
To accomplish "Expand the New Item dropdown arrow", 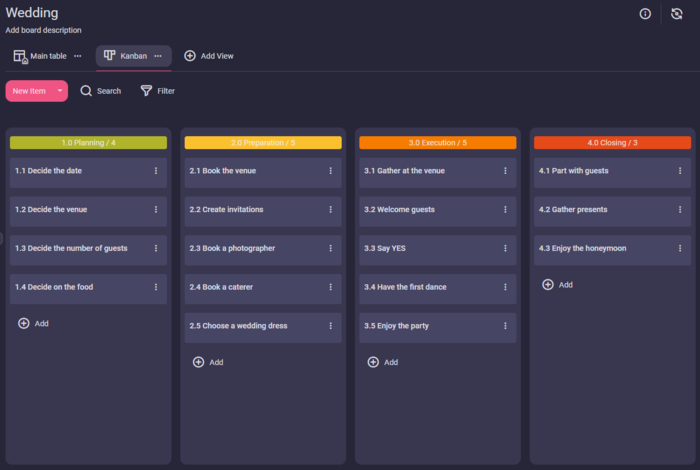I will [60, 91].
